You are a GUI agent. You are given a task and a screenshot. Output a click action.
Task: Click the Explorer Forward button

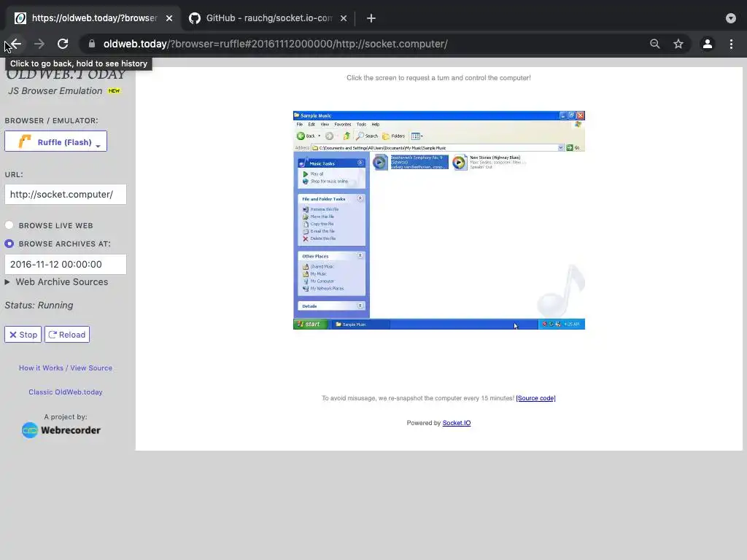click(329, 136)
